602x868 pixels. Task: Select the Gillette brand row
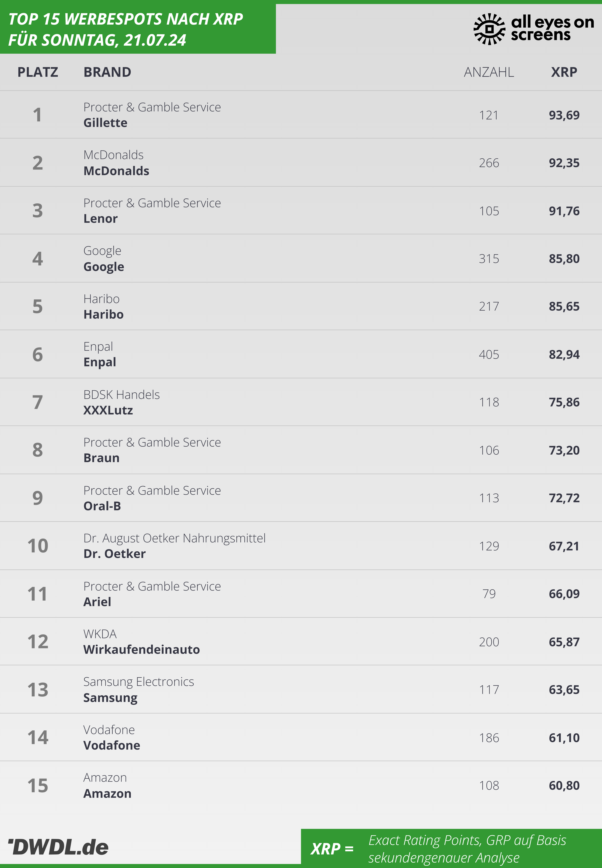pyautogui.click(x=301, y=115)
